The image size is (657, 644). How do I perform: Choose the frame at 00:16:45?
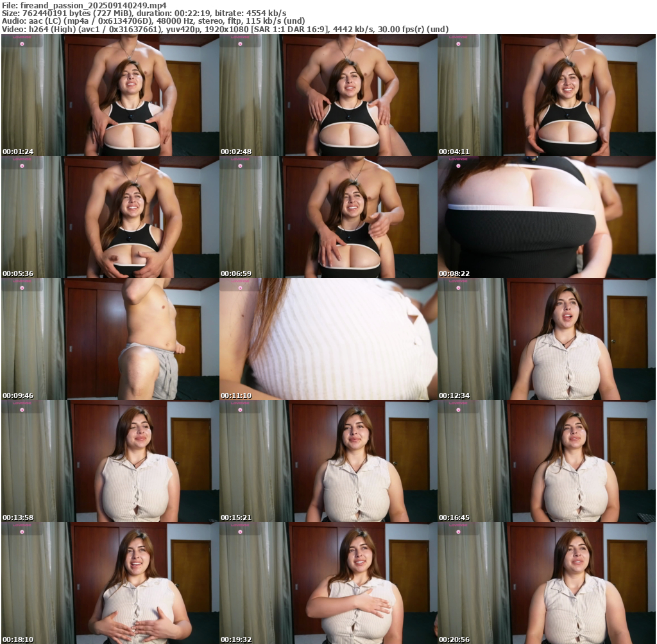tap(546, 461)
